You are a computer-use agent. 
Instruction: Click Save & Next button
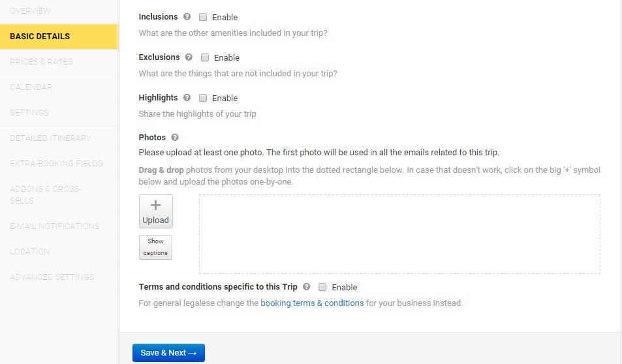(168, 353)
